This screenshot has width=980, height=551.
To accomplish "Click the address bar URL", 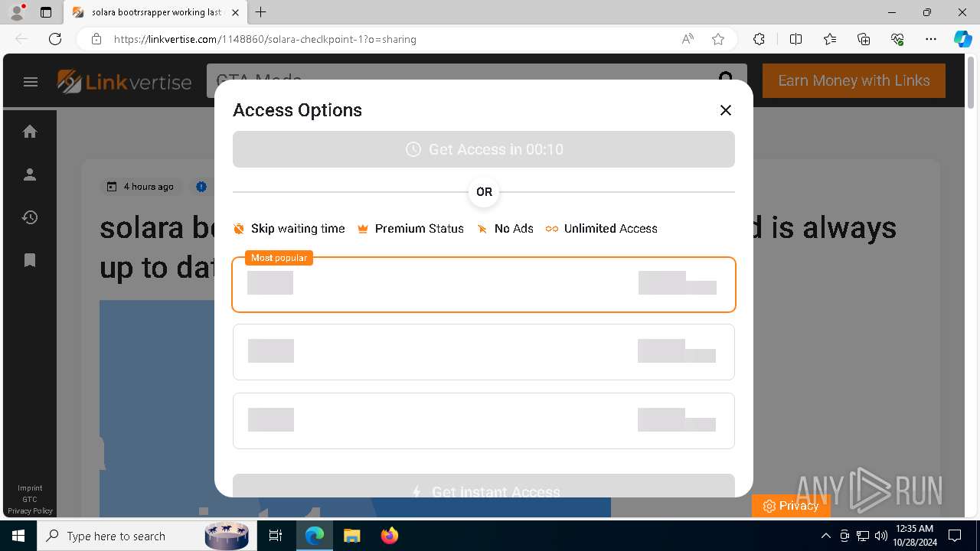I will point(265,39).
